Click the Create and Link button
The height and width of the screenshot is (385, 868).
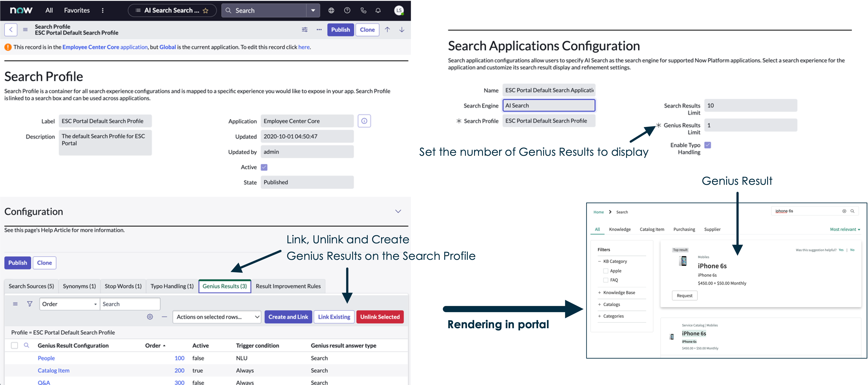coord(288,316)
